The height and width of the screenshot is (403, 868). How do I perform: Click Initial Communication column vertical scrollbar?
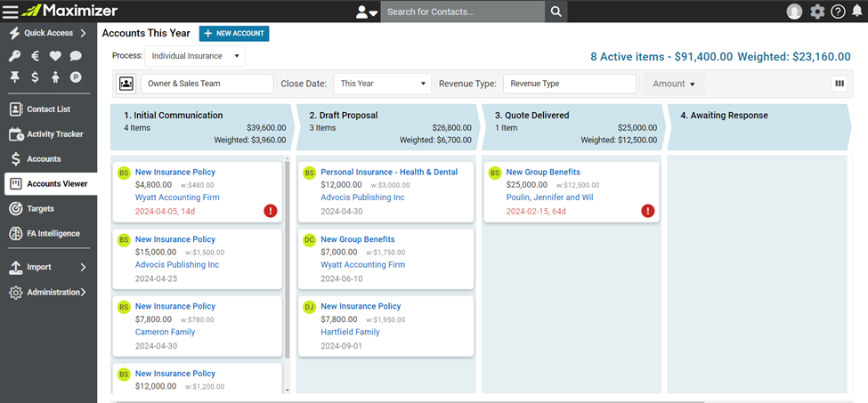(x=287, y=260)
